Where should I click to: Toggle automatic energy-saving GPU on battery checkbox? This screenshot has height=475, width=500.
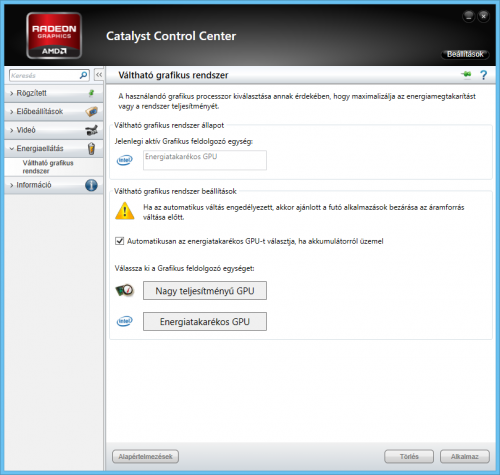click(x=119, y=241)
